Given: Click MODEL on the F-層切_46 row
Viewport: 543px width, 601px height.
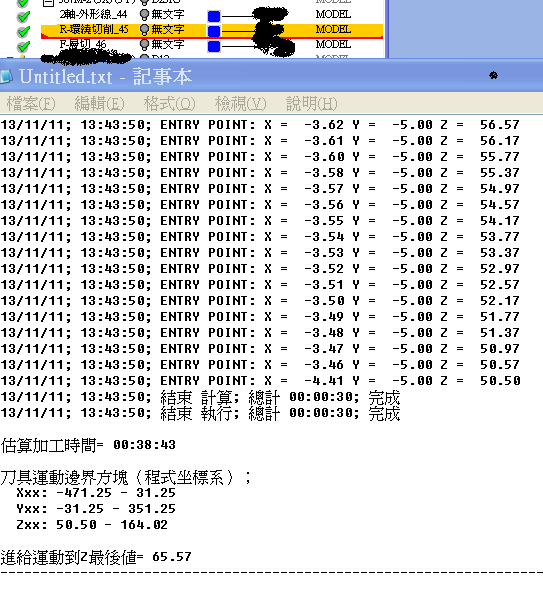Looking at the screenshot, I should [x=333, y=44].
